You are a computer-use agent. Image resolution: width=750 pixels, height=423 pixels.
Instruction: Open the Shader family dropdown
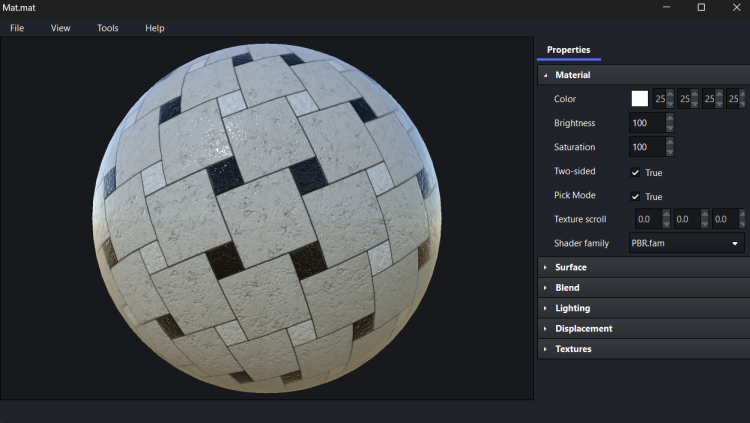pos(686,243)
